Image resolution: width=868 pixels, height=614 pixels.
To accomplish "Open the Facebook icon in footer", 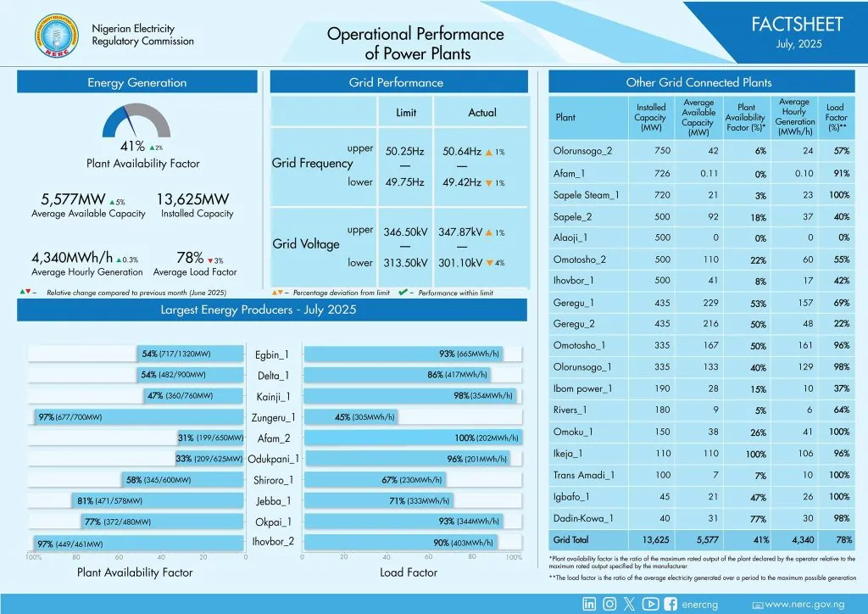I will 670,604.
